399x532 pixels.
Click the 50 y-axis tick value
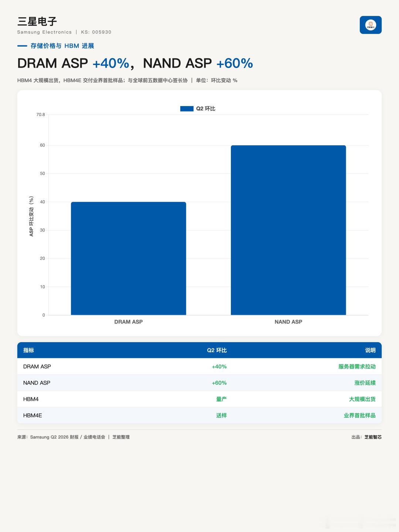42,174
